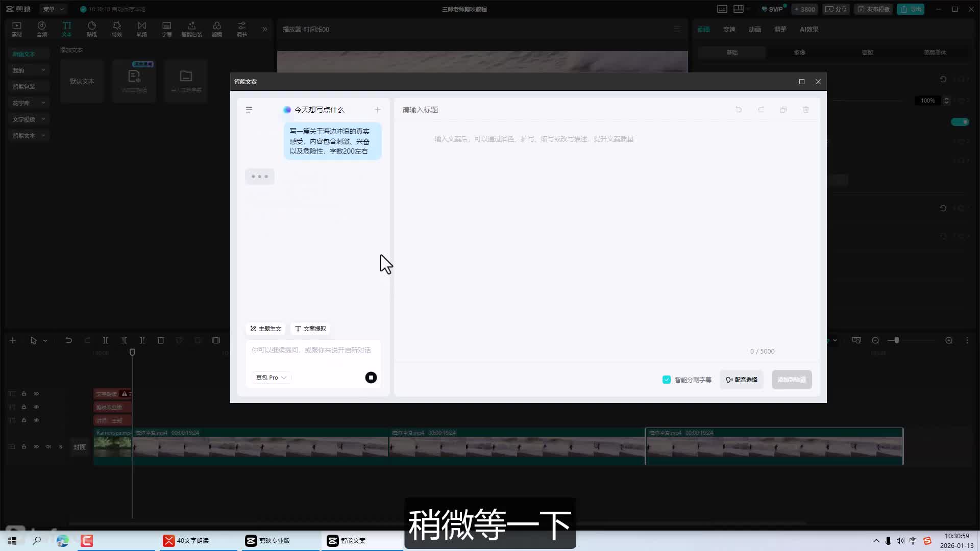Toggle the teal switch in properties panel
Screen dimensions: 980x551
(x=960, y=121)
